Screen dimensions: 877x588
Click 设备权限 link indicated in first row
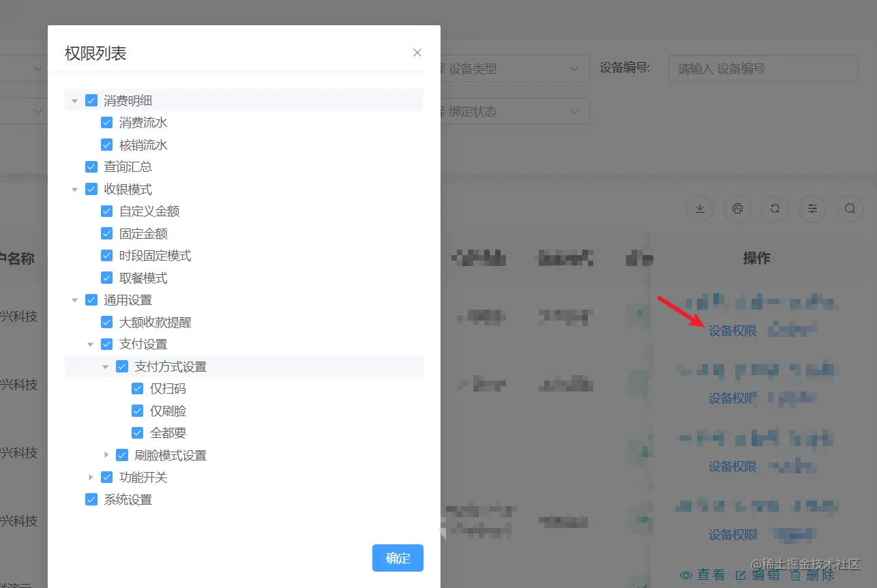coord(732,331)
